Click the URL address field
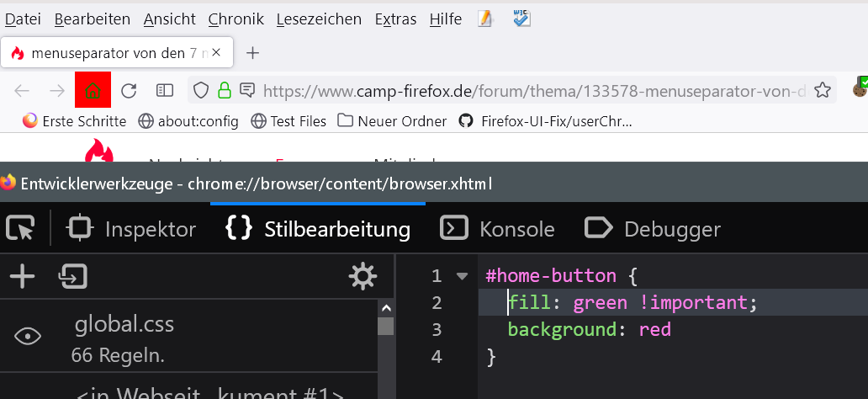868x399 pixels. pyautogui.click(x=530, y=90)
